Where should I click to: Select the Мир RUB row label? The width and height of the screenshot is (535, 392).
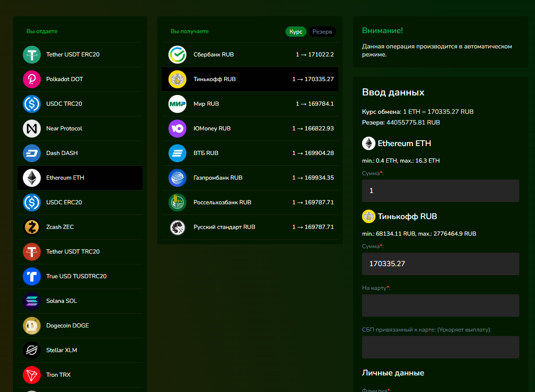point(206,104)
